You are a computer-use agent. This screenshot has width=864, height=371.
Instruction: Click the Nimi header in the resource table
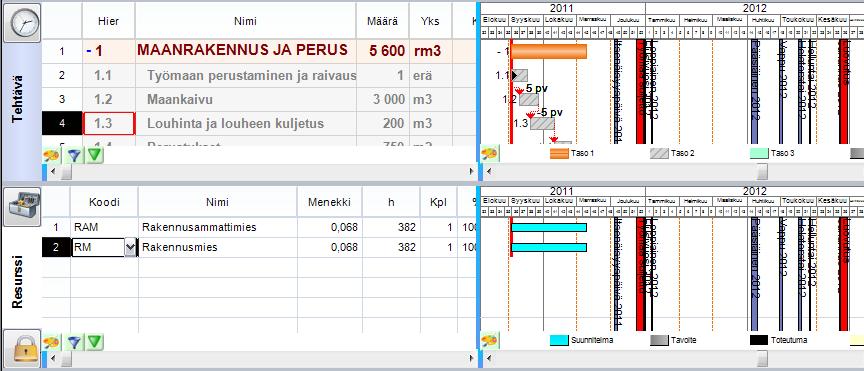click(x=218, y=202)
